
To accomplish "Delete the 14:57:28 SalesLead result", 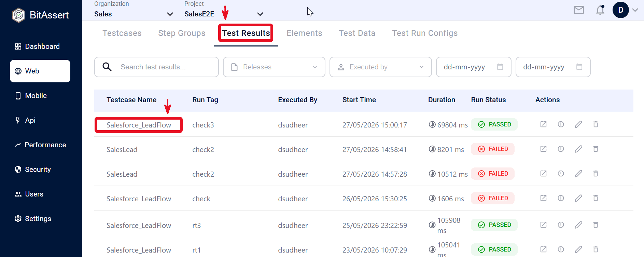I will 596,174.
